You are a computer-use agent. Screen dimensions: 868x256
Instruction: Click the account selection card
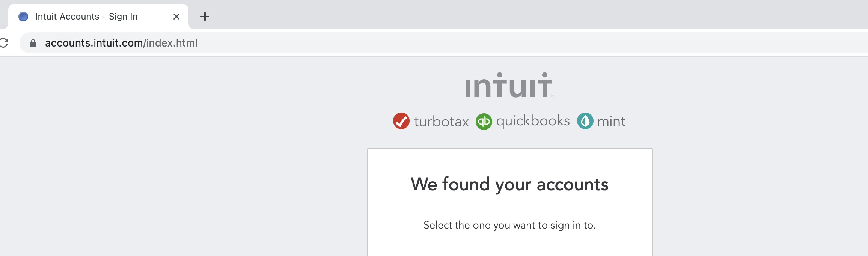pos(509,203)
